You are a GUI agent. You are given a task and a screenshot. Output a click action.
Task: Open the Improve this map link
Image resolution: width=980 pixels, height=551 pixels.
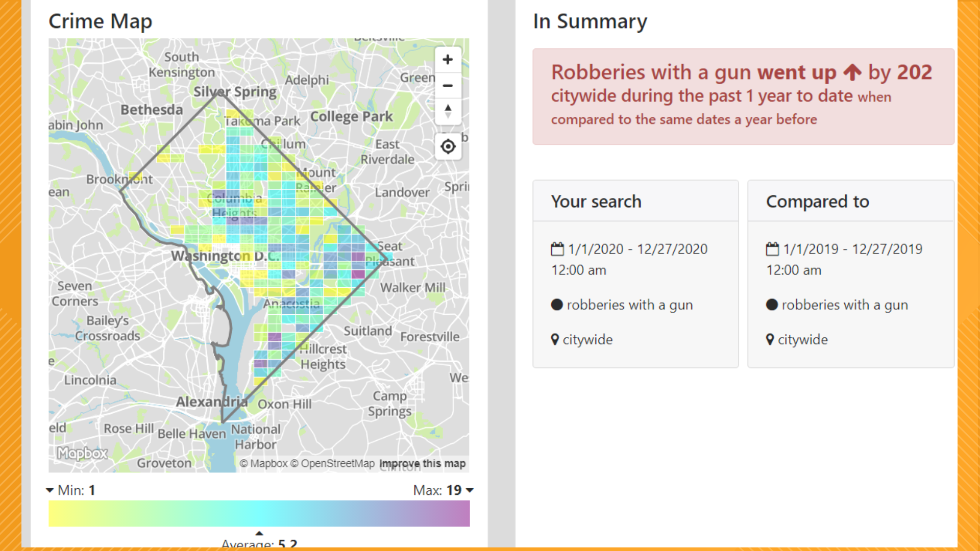pos(423,463)
